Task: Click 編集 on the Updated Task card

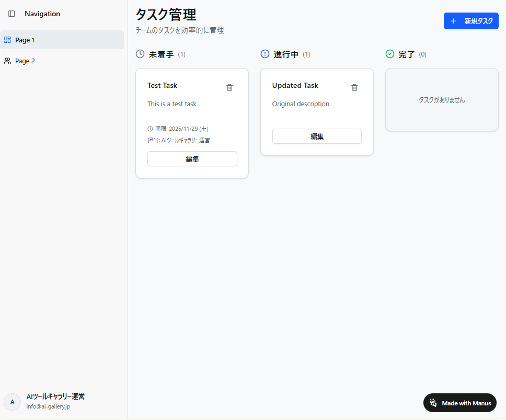Action: (317, 137)
